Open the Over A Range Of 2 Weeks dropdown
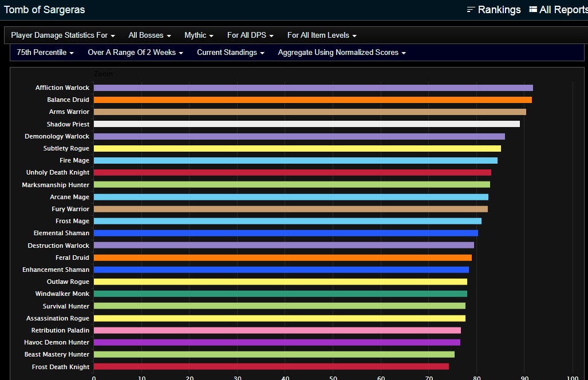Screen dimensions: 588x380 [x=135, y=52]
